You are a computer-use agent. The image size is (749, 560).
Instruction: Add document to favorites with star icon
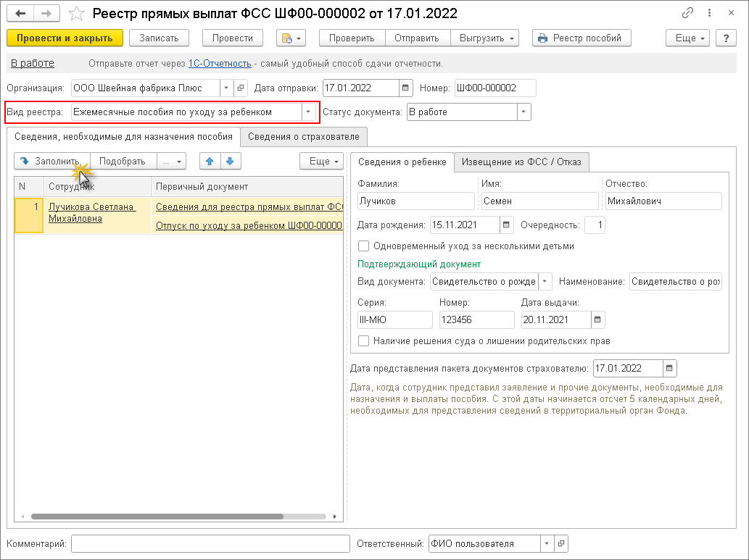click(76, 14)
